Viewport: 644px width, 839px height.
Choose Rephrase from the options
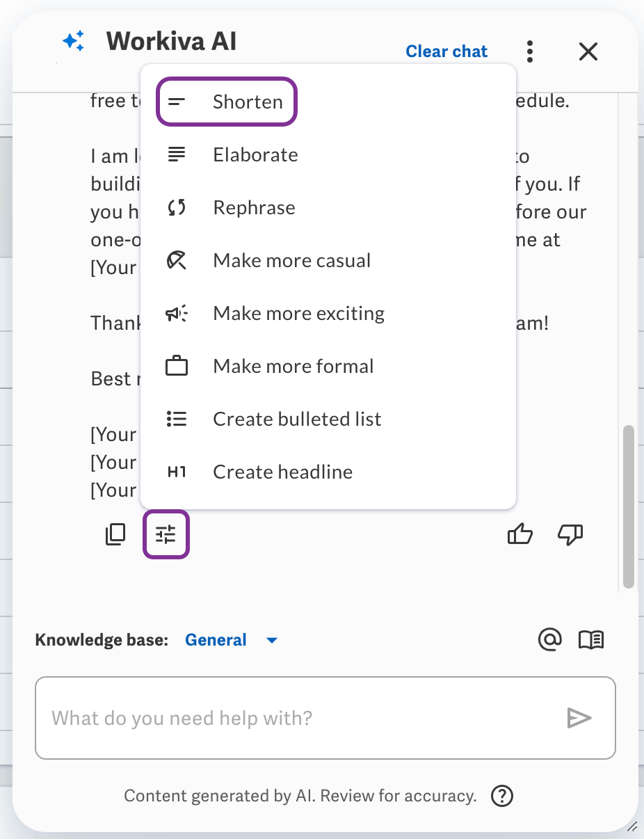(x=254, y=207)
